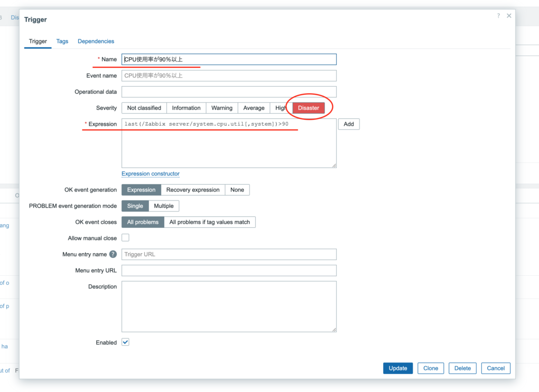Screen dimensions: 539x392
Task: Select 'All problems if tag values match' option
Action: click(209, 222)
